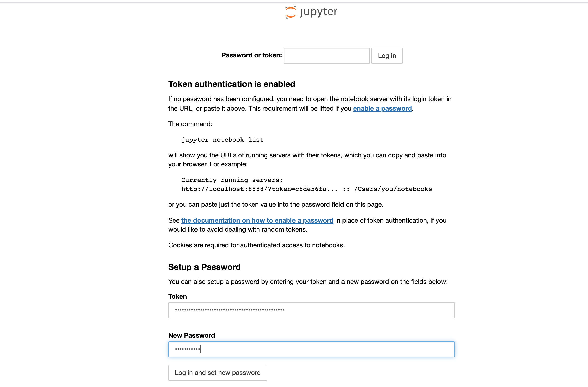The width and height of the screenshot is (588, 387).
Task: Click the text The command: paragraph
Action: point(190,124)
